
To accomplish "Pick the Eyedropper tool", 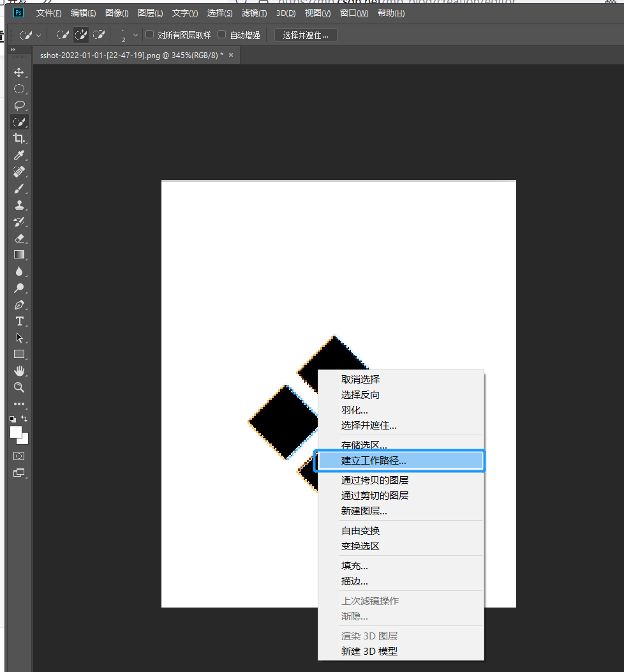I will coord(19,155).
